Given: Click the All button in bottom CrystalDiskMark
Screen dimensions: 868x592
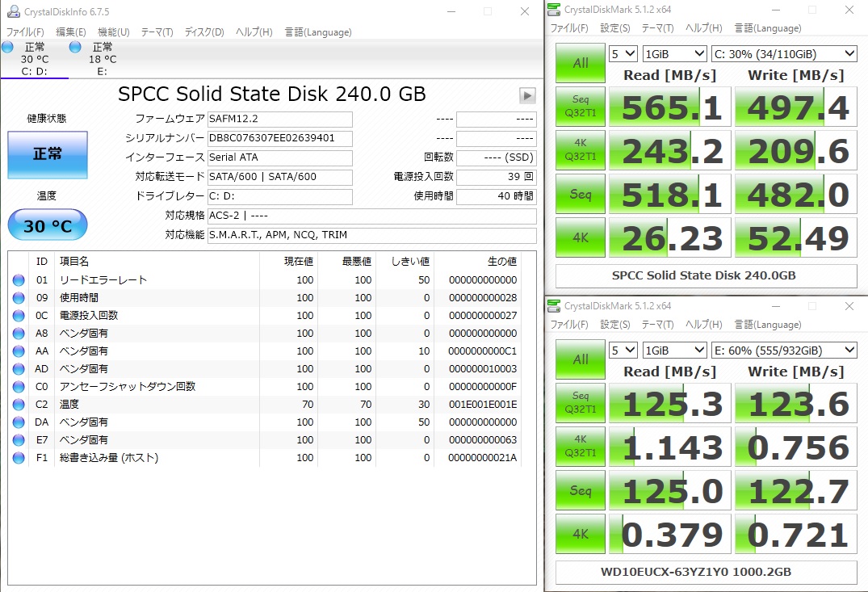Looking at the screenshot, I should coord(580,359).
